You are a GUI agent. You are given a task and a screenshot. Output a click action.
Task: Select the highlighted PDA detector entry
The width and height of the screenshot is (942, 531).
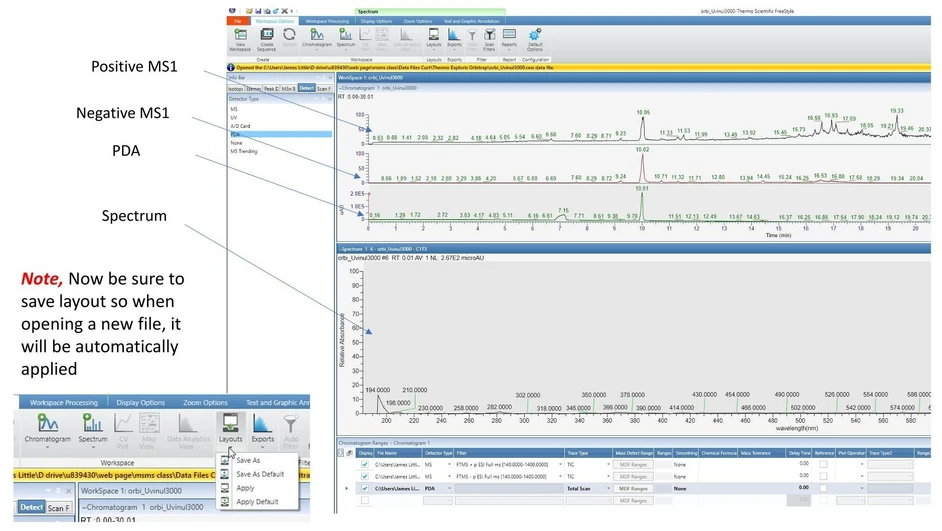281,135
